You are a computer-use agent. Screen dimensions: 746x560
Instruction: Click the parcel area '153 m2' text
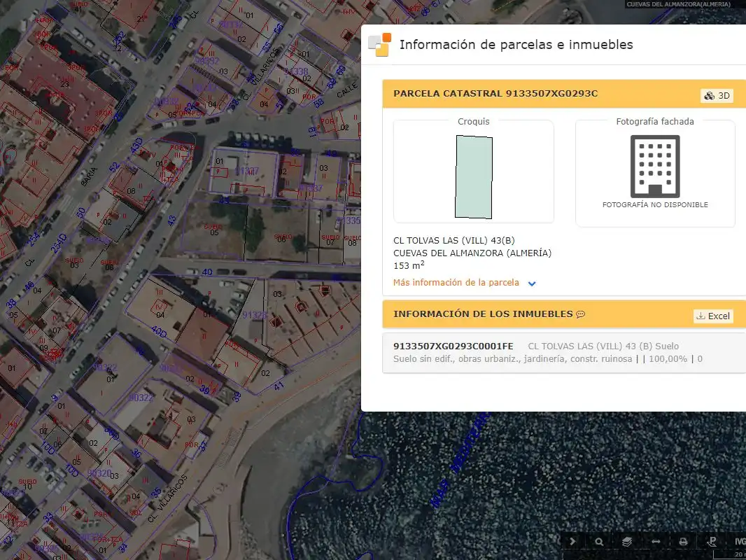409,265
